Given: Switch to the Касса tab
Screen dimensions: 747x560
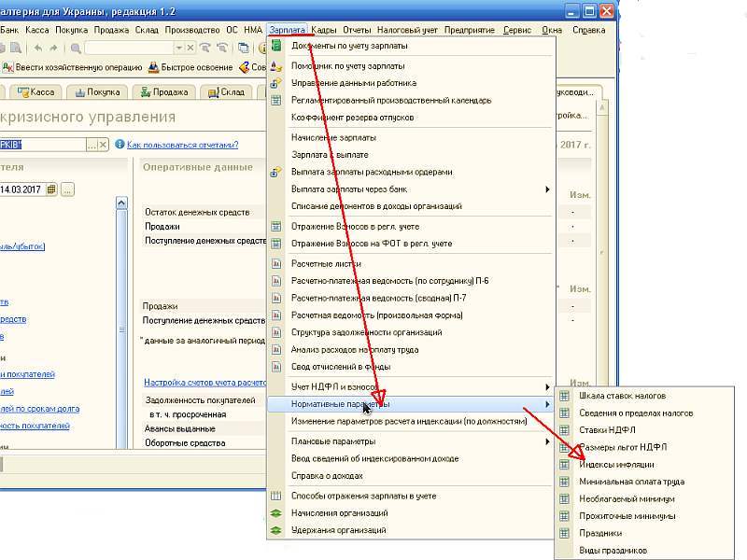Looking at the screenshot, I should coord(36,91).
